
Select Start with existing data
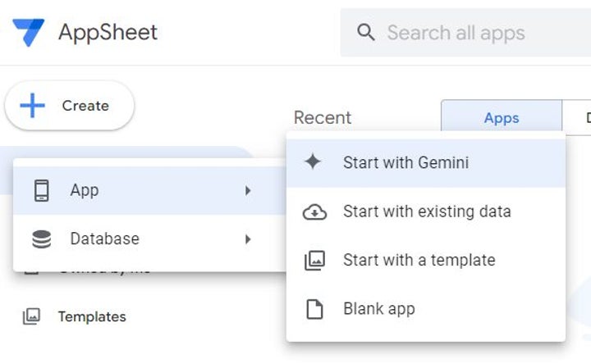427,212
